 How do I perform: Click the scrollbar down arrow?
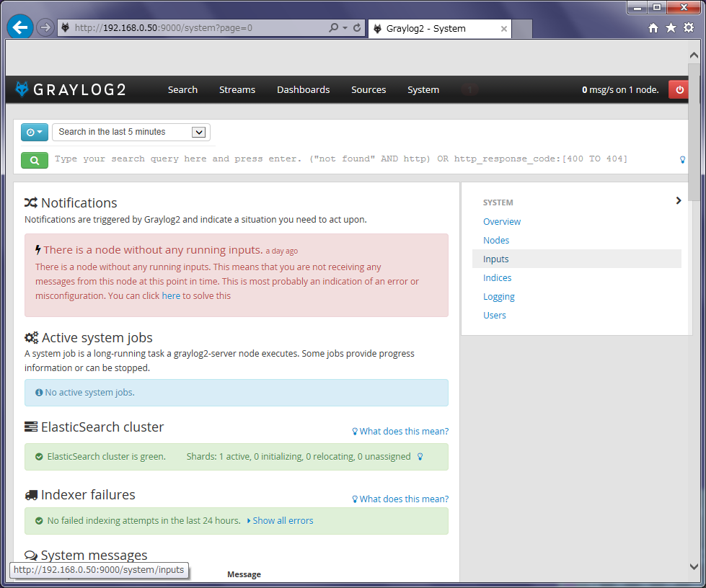click(694, 567)
